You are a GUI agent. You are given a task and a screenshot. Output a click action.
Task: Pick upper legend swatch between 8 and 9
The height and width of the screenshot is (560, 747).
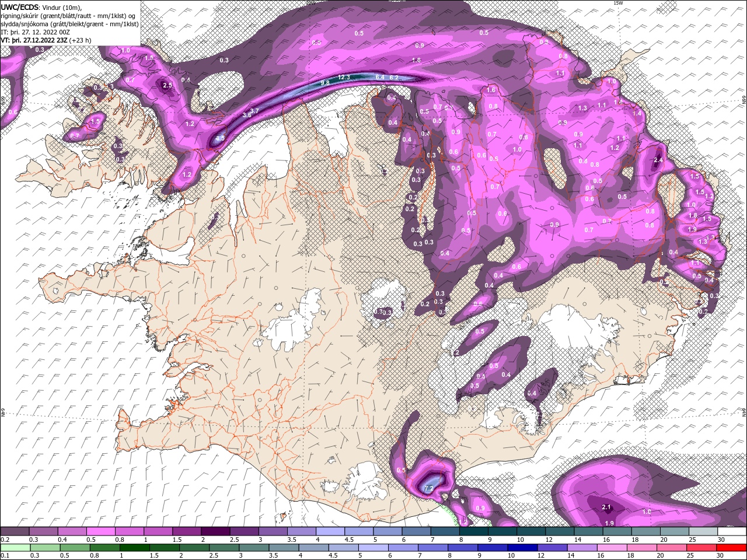point(473,531)
